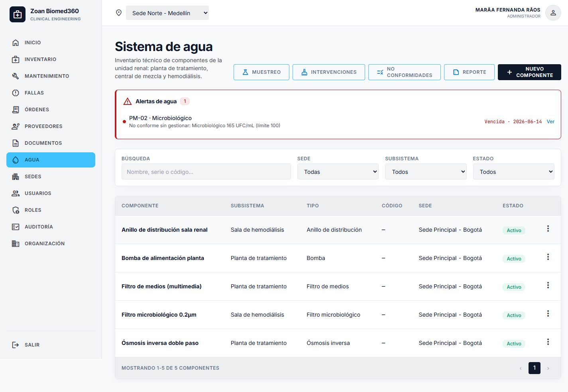Click 'Vencida · 2026-06-14' text
Viewport: 568px width, 392px height.
coord(513,122)
